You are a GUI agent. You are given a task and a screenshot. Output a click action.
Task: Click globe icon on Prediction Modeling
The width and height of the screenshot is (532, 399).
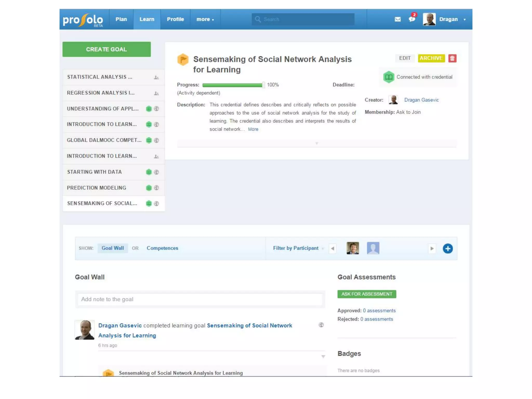click(156, 188)
